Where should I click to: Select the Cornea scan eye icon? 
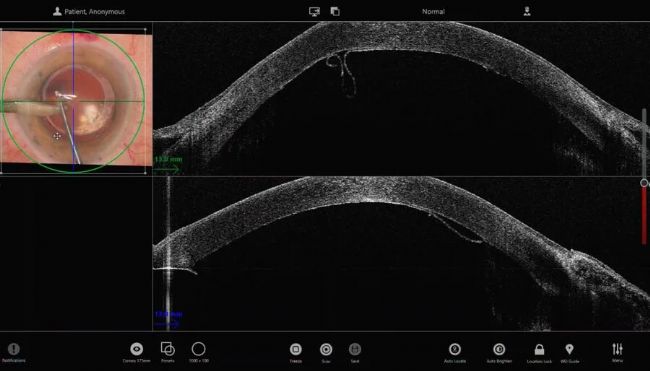coord(136,349)
